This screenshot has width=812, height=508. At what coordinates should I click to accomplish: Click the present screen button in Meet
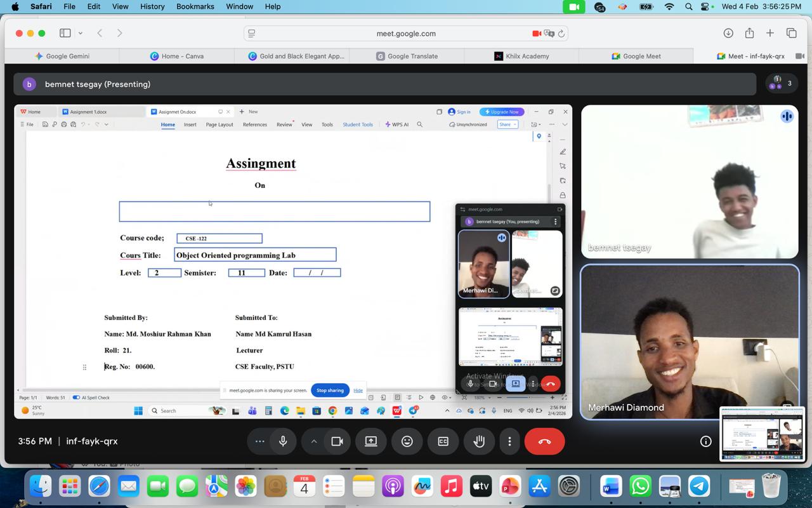tap(371, 441)
